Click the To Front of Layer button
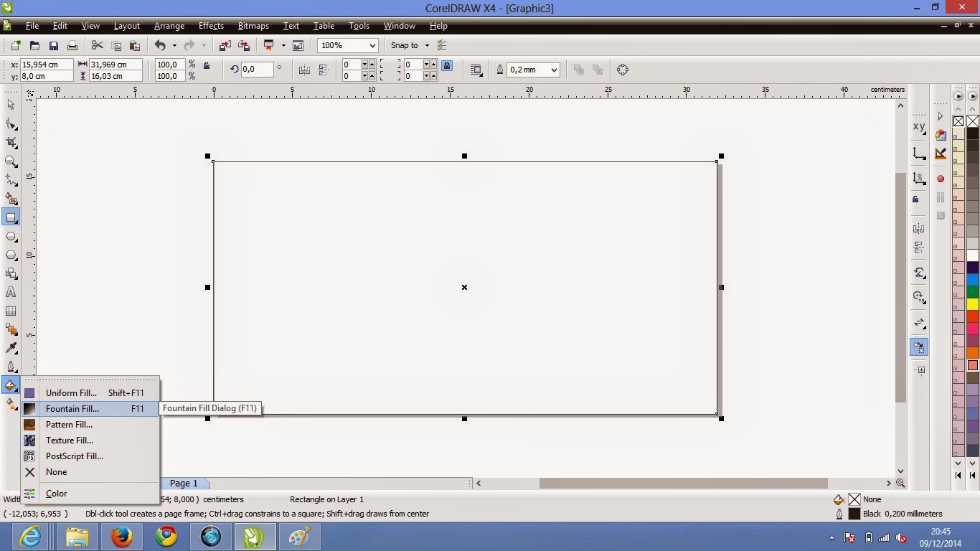The height and width of the screenshot is (551, 980). click(578, 70)
